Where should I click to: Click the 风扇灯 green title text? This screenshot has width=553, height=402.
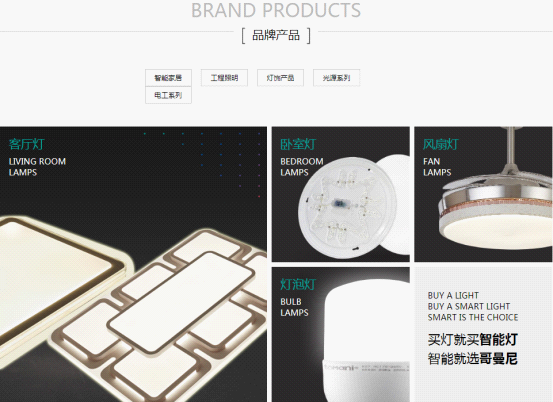point(440,144)
